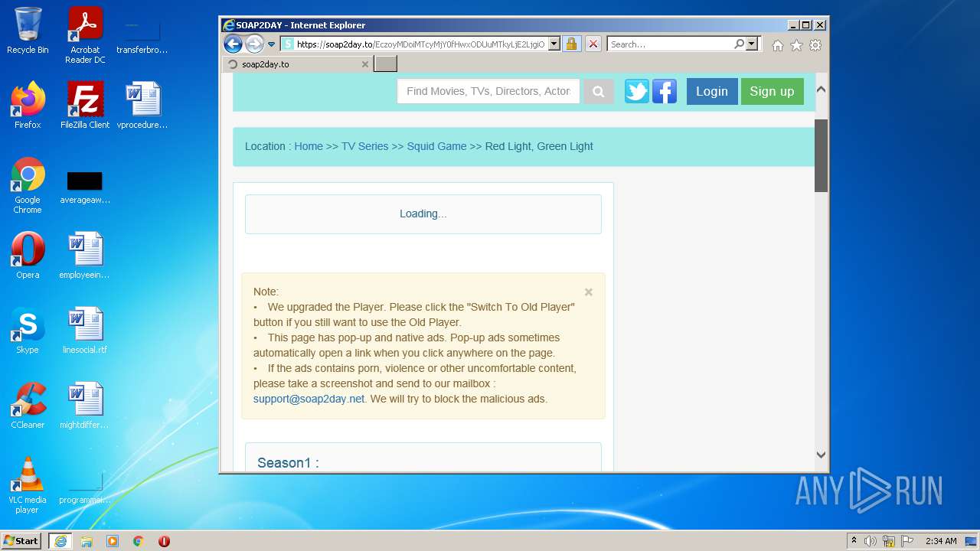The height and width of the screenshot is (551, 980).
Task: Open the vprocedure Word document icon
Action: coord(142,105)
